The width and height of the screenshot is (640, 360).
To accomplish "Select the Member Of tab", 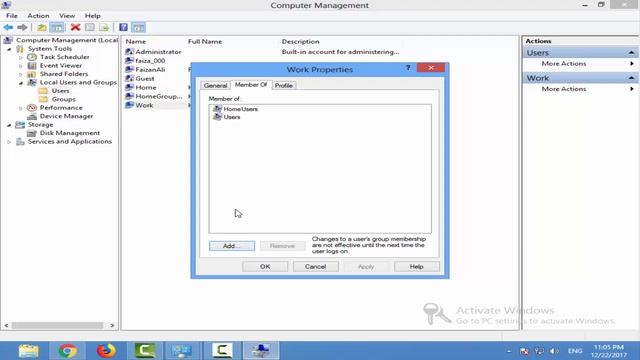I will (x=251, y=84).
